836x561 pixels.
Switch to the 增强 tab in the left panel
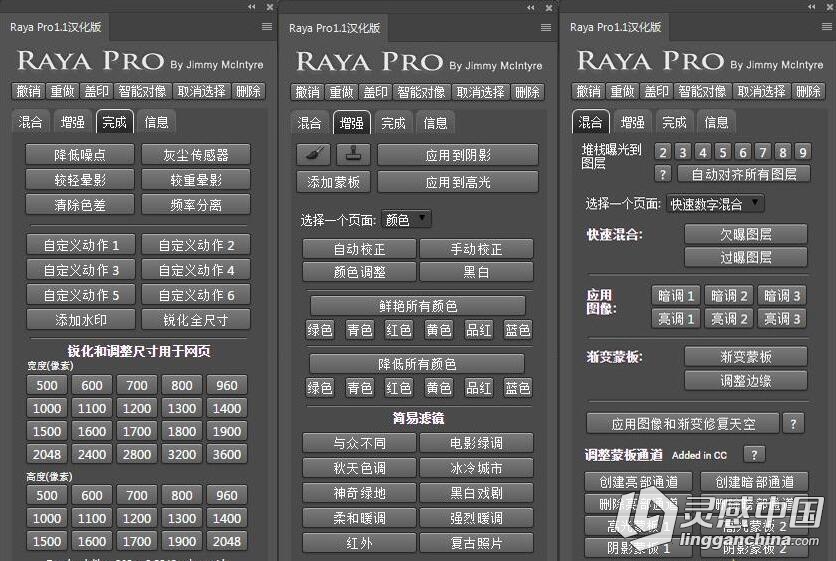(x=73, y=122)
